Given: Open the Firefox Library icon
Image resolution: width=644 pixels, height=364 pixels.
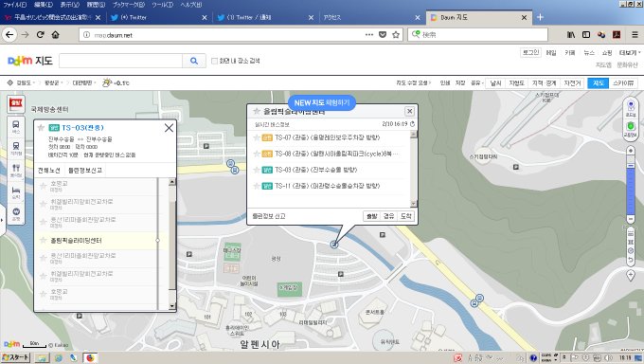Looking at the screenshot, I should [x=571, y=35].
